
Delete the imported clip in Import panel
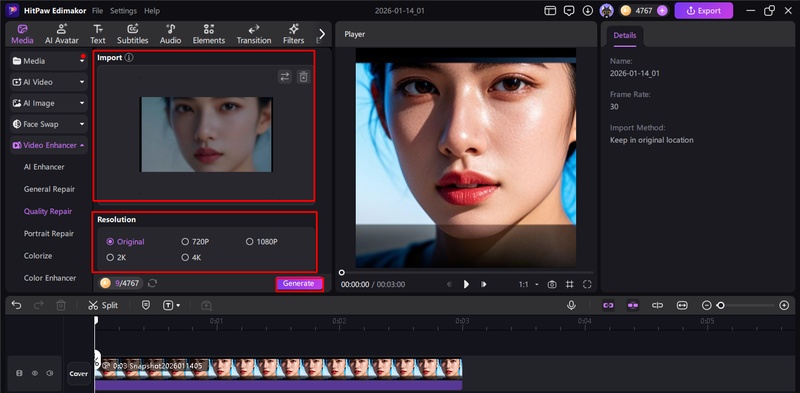pos(304,77)
